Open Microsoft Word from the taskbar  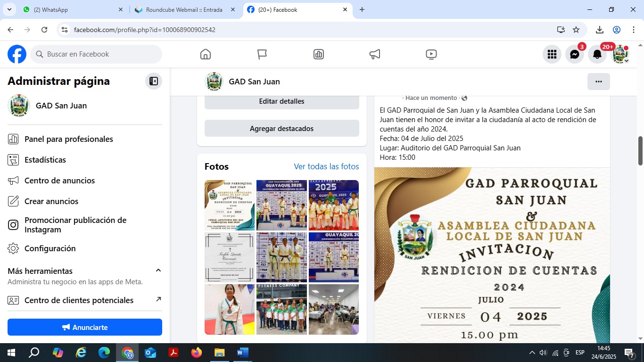point(242,353)
